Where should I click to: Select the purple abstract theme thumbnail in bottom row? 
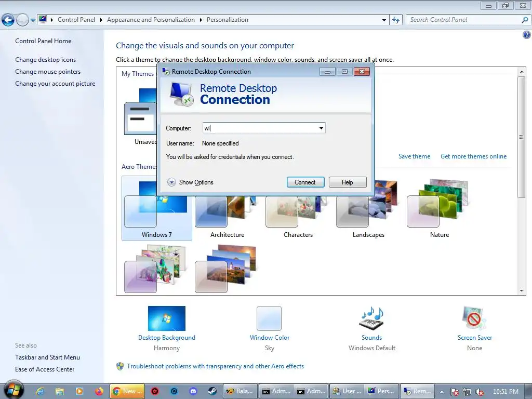tap(156, 269)
